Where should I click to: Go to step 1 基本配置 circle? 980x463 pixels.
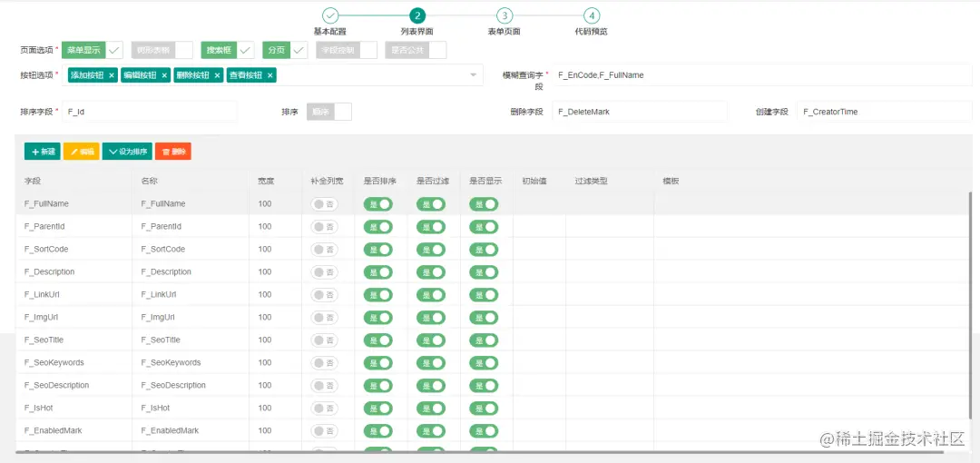click(x=330, y=15)
